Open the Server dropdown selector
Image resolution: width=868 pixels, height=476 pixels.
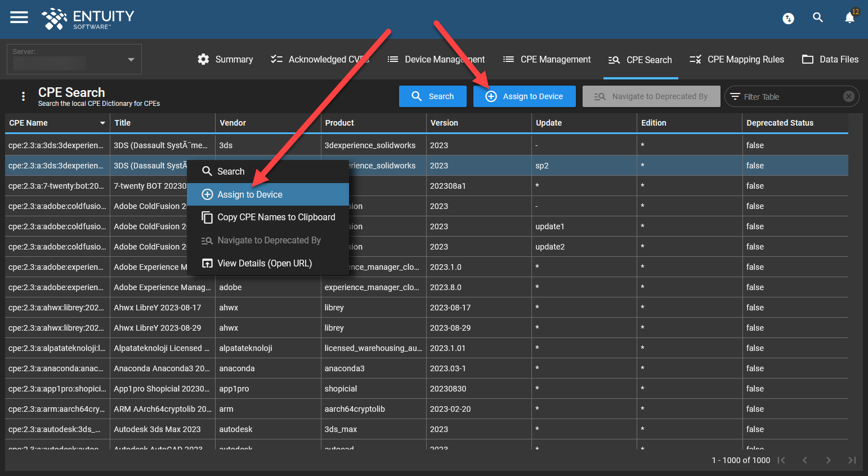pyautogui.click(x=74, y=59)
